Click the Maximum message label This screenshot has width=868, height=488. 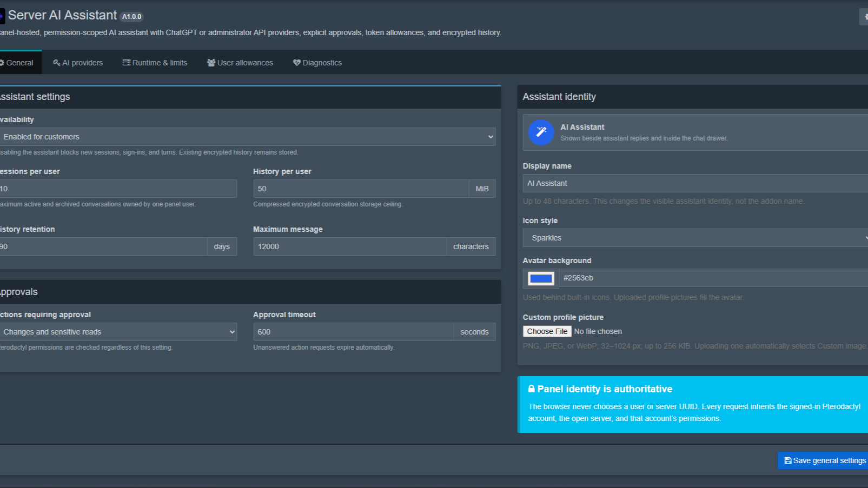(288, 229)
